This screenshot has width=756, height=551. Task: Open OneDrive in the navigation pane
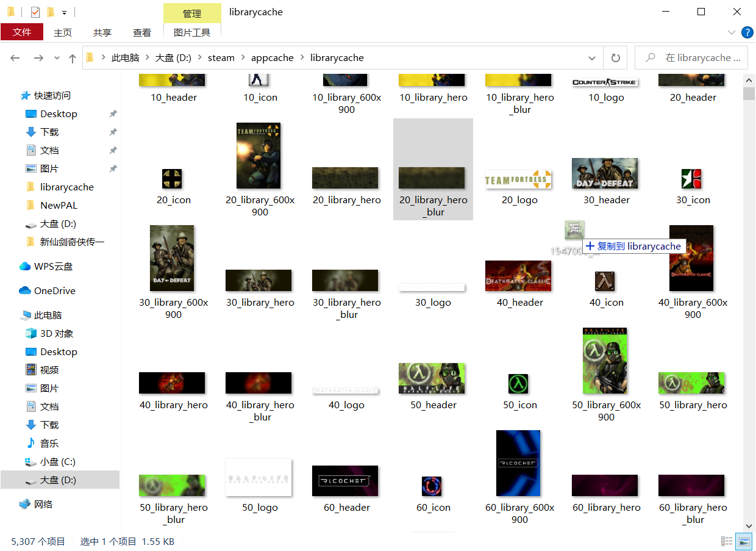coord(48,291)
